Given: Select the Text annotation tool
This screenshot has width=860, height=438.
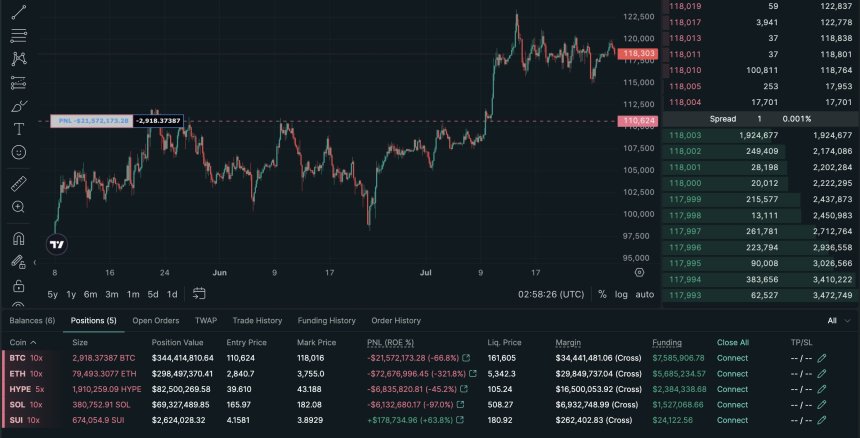Looking at the screenshot, I should pyautogui.click(x=18, y=129).
